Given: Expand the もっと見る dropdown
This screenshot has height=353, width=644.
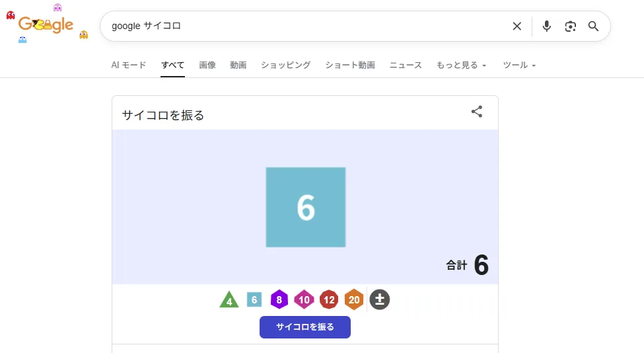Looking at the screenshot, I should coord(462,65).
